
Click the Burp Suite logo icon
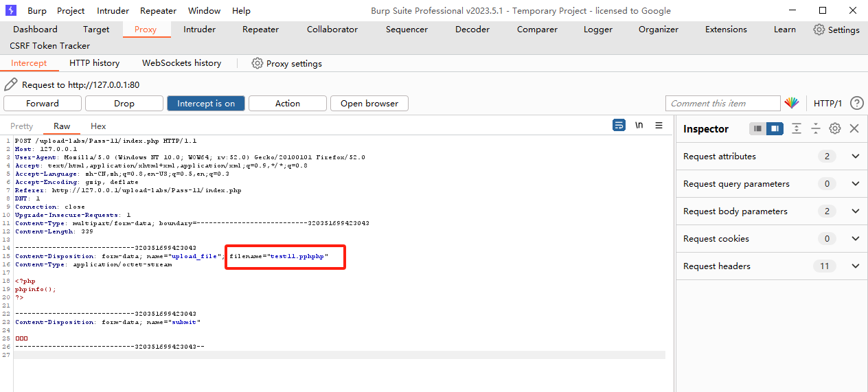(x=11, y=10)
